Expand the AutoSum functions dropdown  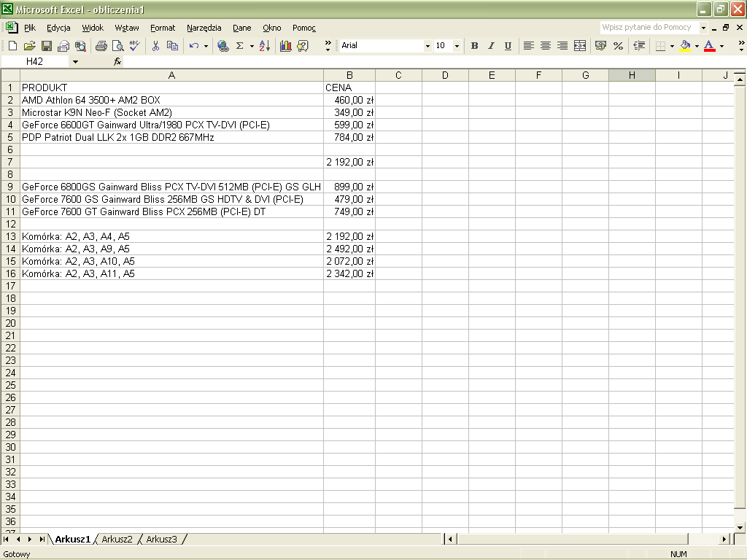252,46
